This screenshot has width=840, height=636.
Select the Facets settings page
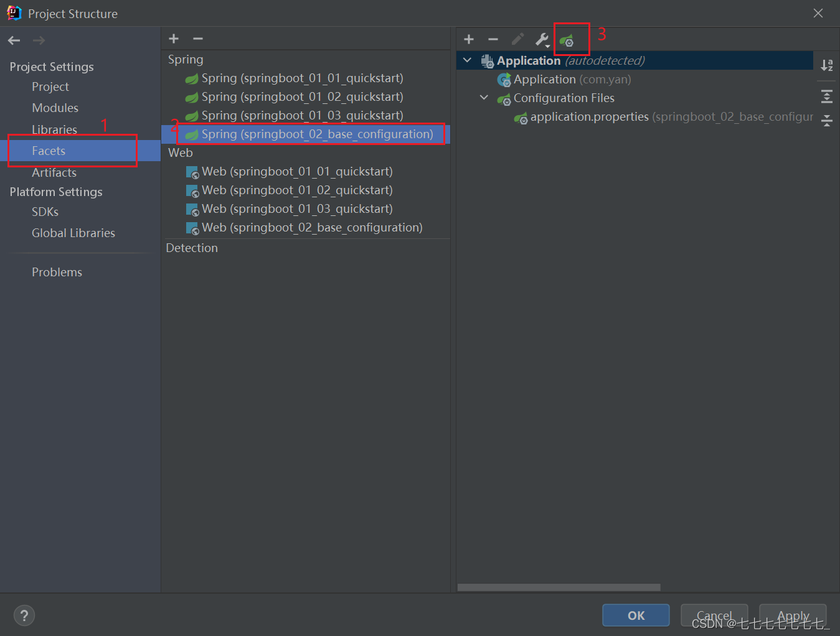point(80,151)
